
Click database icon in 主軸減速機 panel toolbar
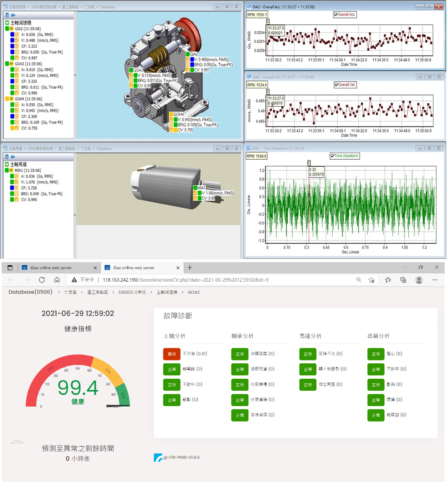(7, 15)
